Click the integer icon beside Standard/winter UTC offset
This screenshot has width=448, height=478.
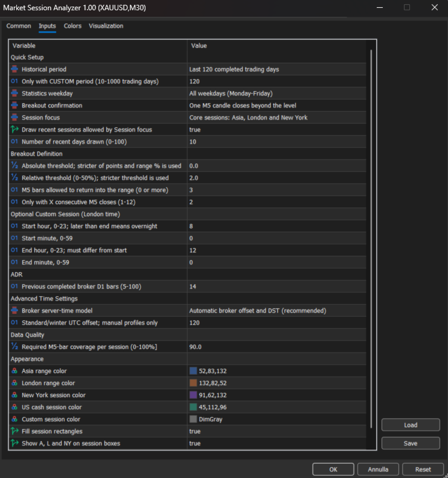coord(14,322)
